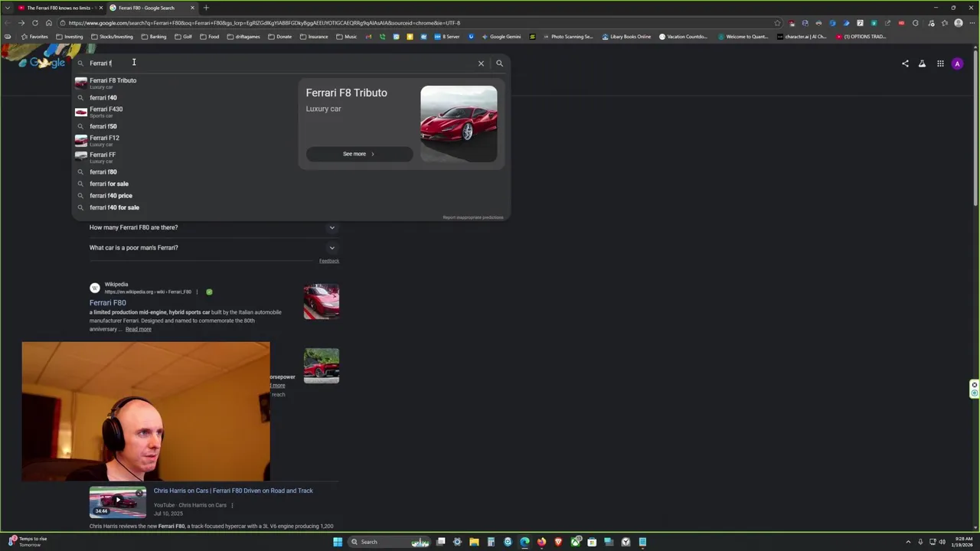980x551 pixels.
Task: Open the Music bookmark folder
Action: [x=346, y=37]
